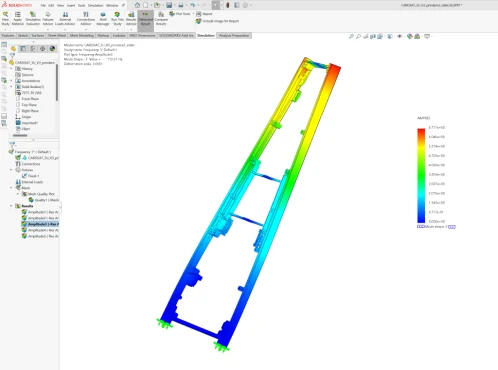Open the Edit menu
Image resolution: width=498 pixels, height=370 pixels.
(x=51, y=5)
